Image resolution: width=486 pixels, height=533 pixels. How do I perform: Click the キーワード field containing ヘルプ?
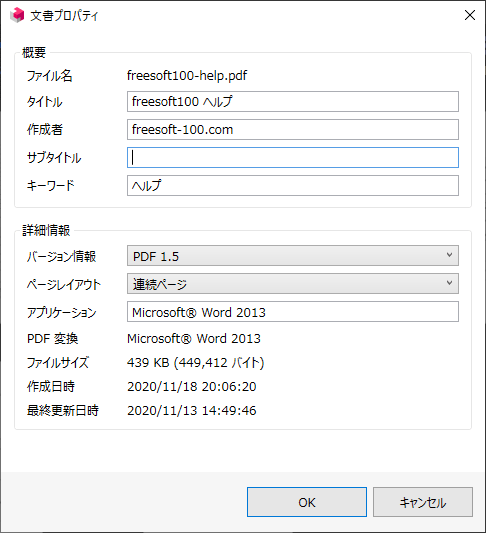(x=293, y=185)
